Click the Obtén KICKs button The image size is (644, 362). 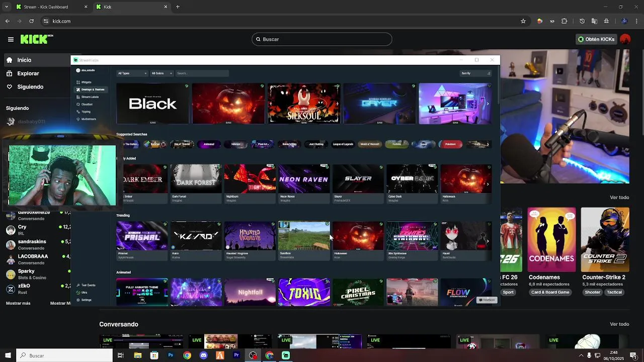point(596,39)
